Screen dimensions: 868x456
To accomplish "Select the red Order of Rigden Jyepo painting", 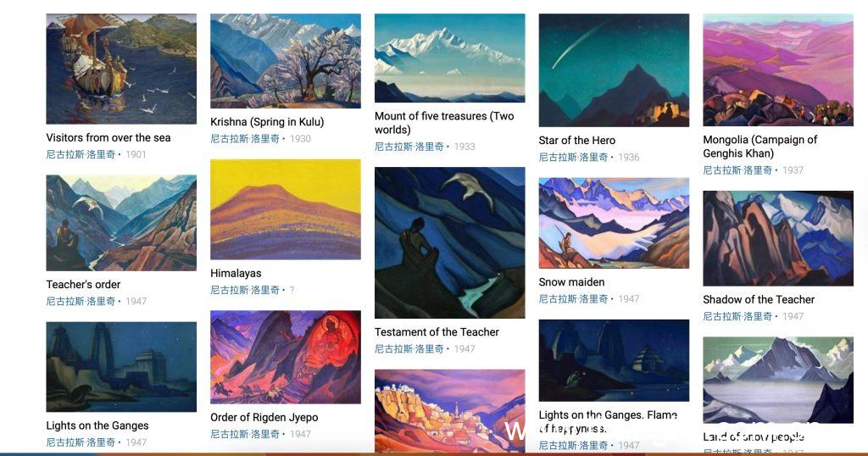I will pyautogui.click(x=286, y=357).
